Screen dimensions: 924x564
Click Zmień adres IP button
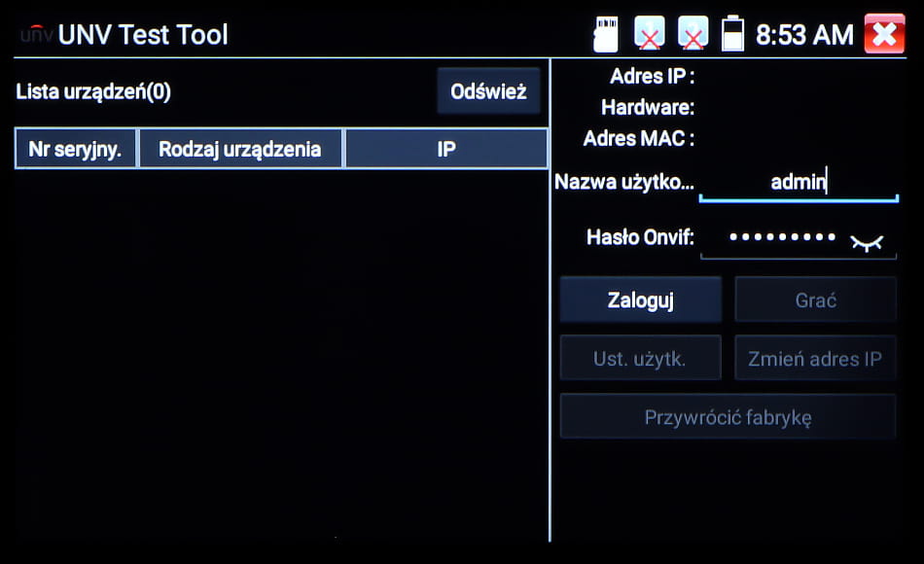click(x=815, y=357)
